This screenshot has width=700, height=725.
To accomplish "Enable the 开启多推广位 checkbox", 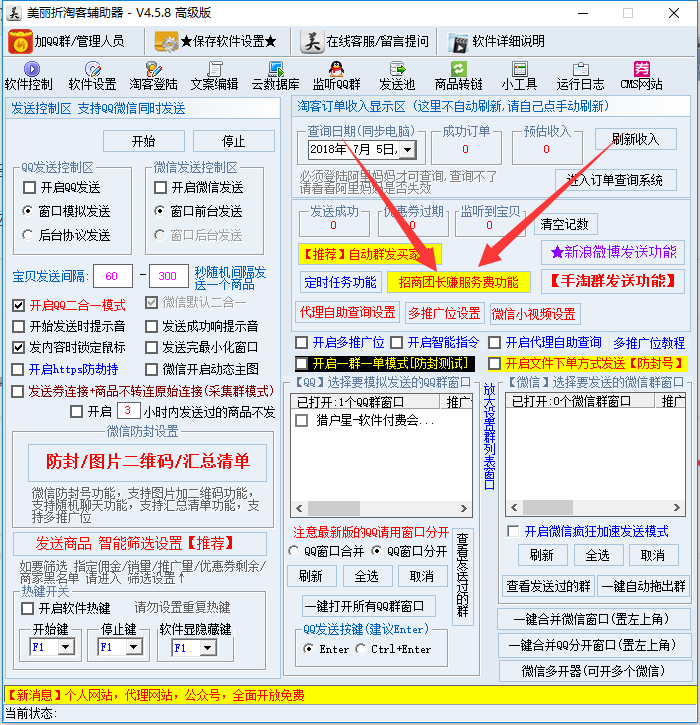I will click(x=301, y=343).
